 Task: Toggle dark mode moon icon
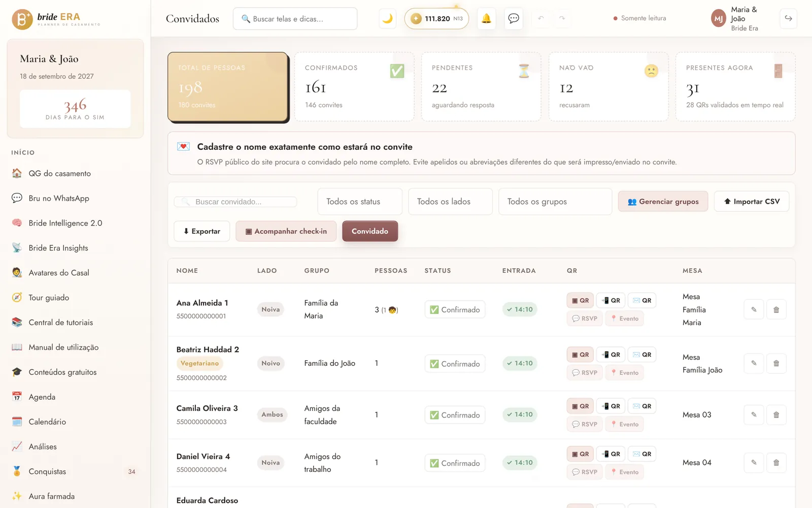click(x=387, y=18)
